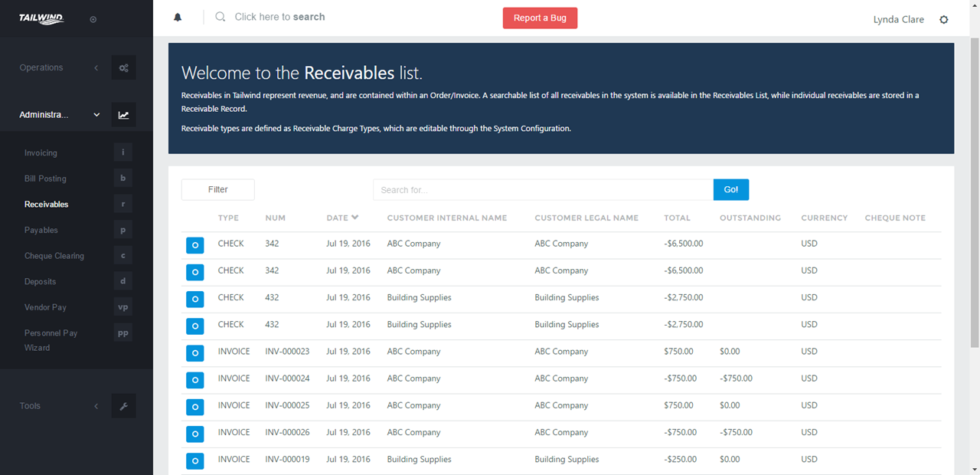Expand the Administration dropdown arrow
980x475 pixels.
tap(96, 114)
